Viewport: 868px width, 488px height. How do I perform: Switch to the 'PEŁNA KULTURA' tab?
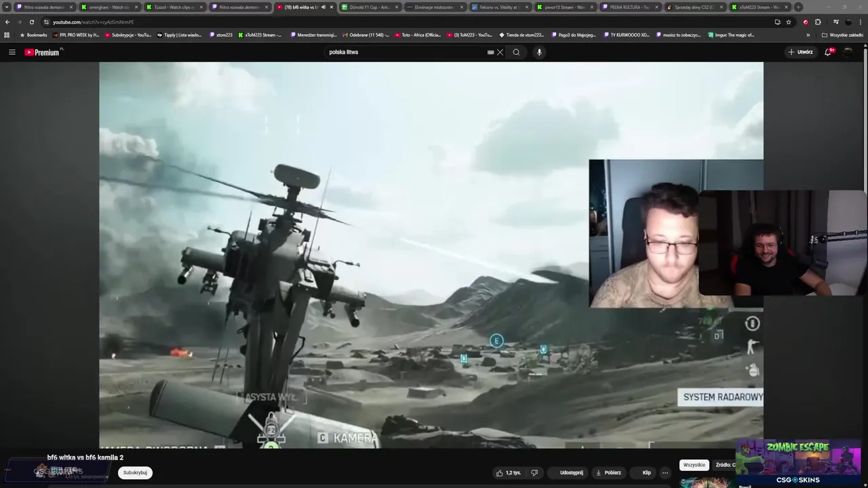[x=629, y=7]
